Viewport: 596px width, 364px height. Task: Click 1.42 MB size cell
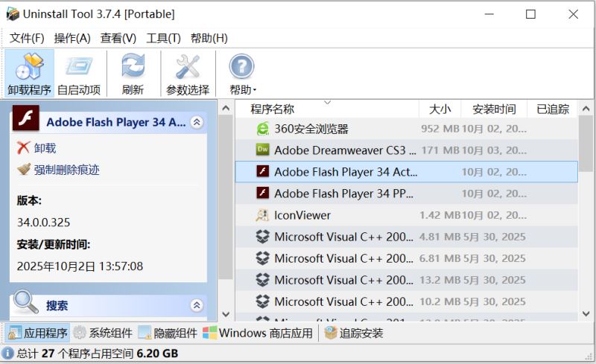(440, 215)
